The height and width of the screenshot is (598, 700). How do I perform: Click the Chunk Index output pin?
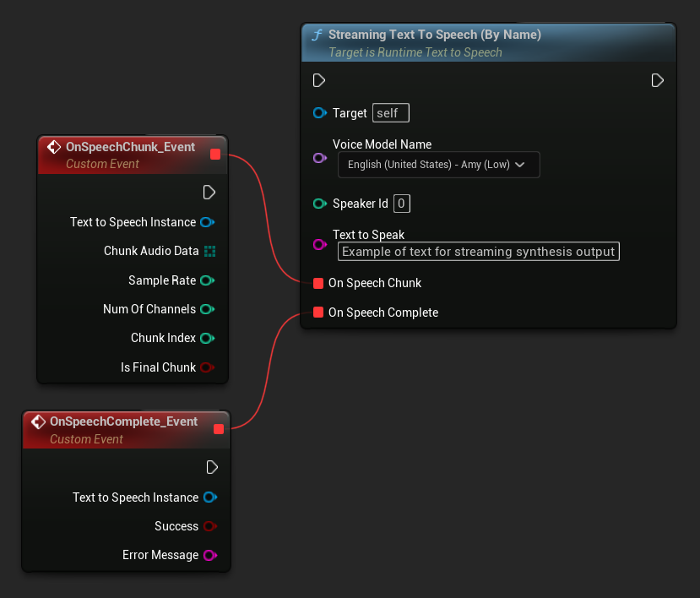(x=207, y=338)
